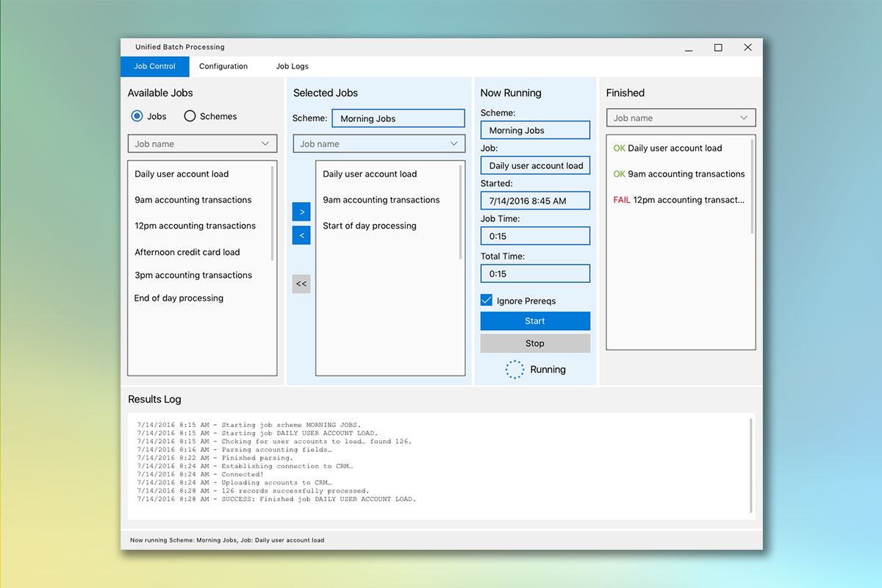Click the Running spinner indicator
This screenshot has width=882, height=588.
(514, 370)
